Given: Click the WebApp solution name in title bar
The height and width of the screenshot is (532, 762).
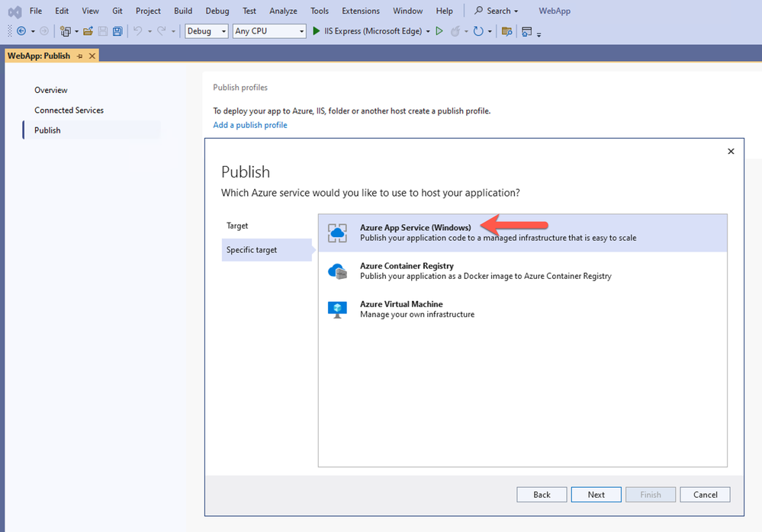Looking at the screenshot, I should point(555,11).
